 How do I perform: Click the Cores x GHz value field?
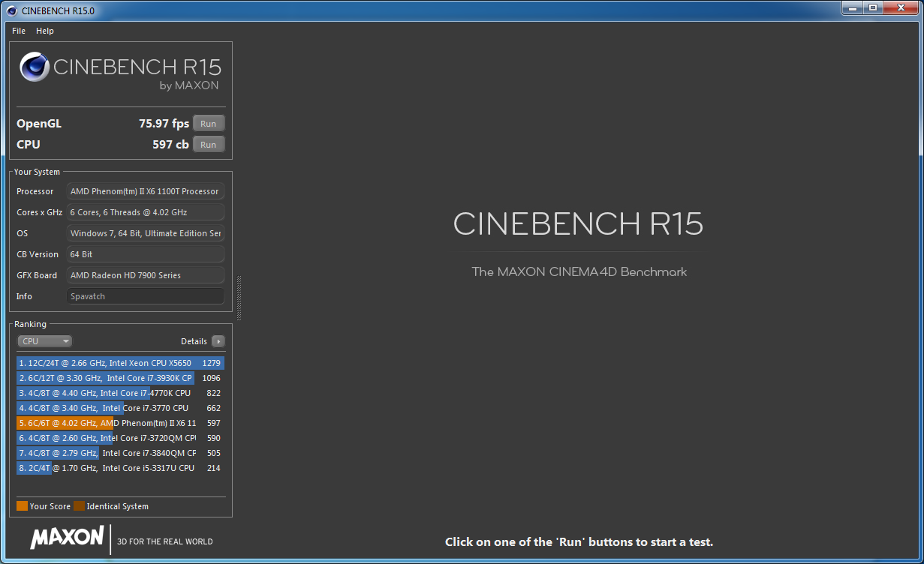pos(146,212)
